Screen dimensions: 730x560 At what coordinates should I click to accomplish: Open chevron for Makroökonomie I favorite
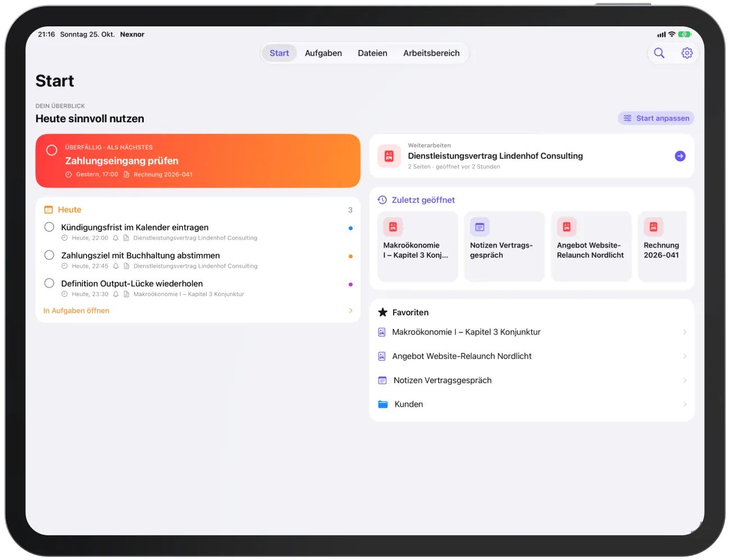pos(685,332)
